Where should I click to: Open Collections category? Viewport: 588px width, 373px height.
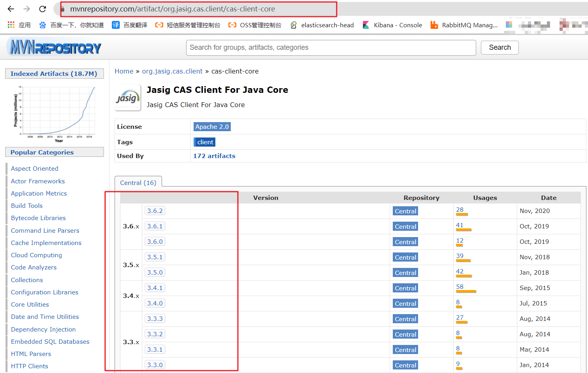coord(27,280)
